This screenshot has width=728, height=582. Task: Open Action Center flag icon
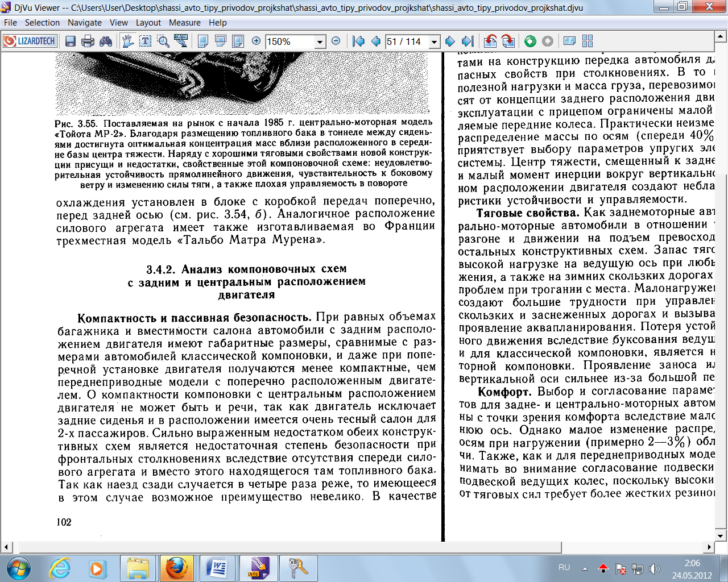621,568
